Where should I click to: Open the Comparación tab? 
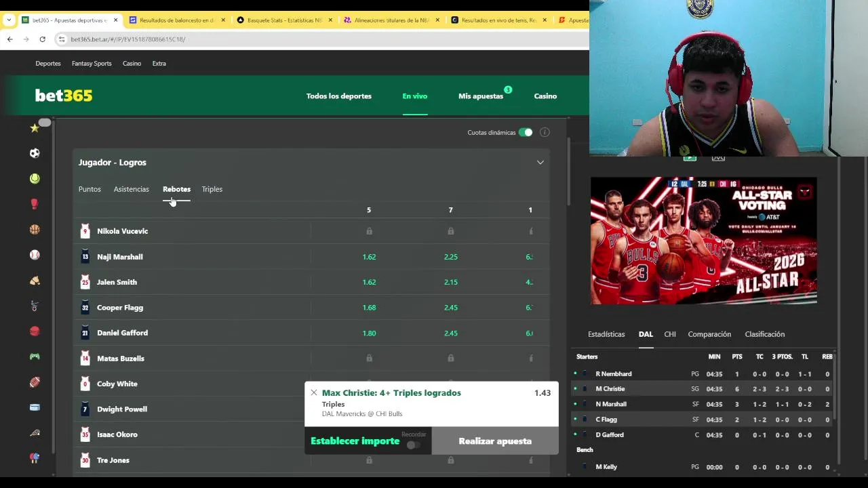click(709, 334)
